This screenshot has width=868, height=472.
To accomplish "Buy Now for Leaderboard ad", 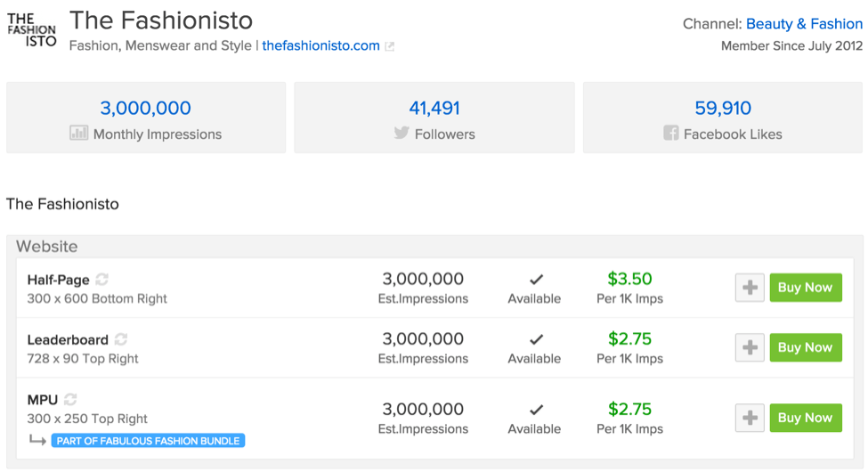I will click(806, 347).
